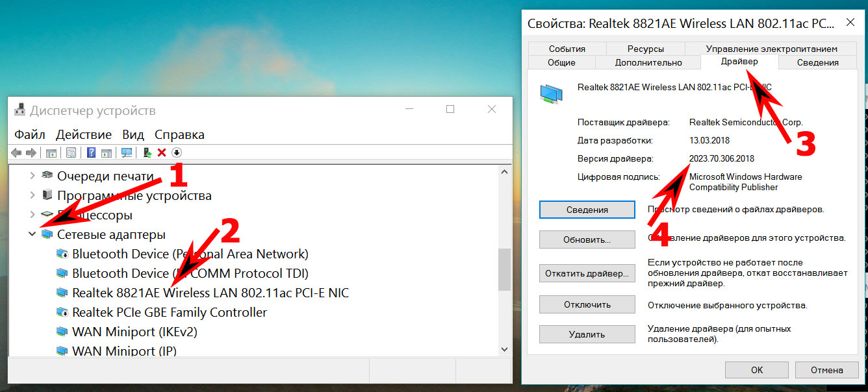Viewport: 868px width, 392px height.
Task: Minimize the Диспетчер устройств window
Action: pos(408,110)
